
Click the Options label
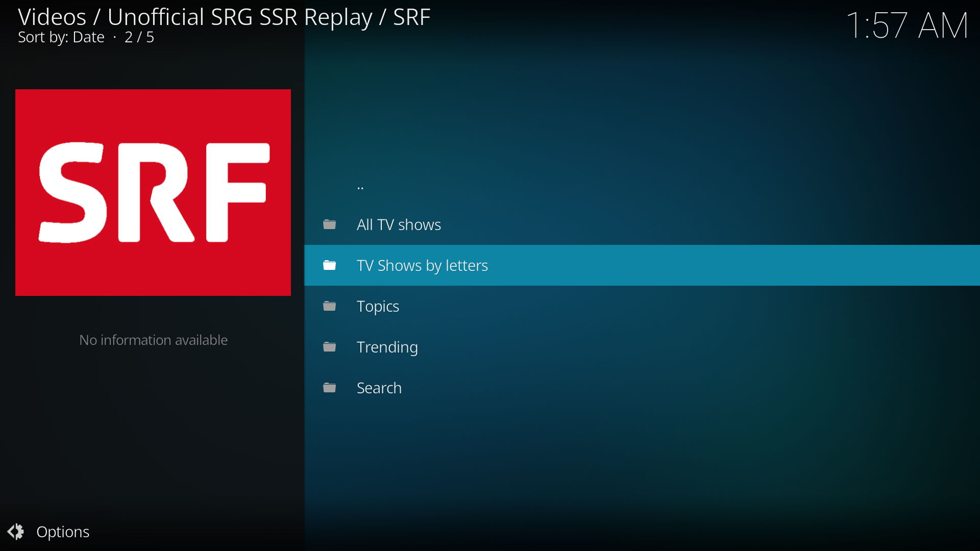point(63,532)
